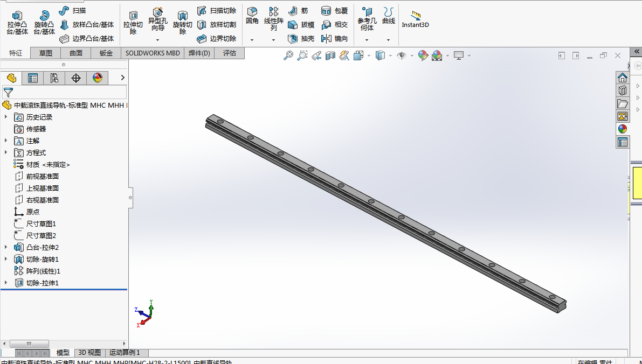Expand the 方程式 tree node
This screenshot has width=642, height=364.
coord(6,152)
